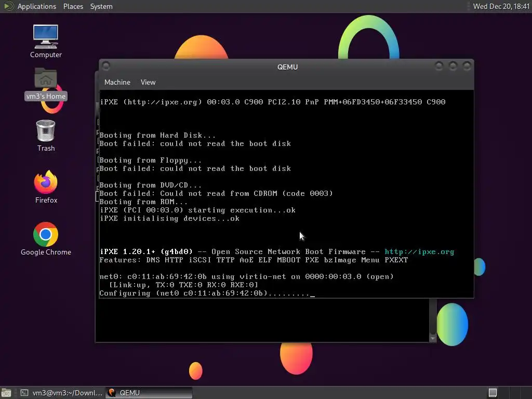Click 'iPXE initialising devices...ok' line

click(x=170, y=219)
